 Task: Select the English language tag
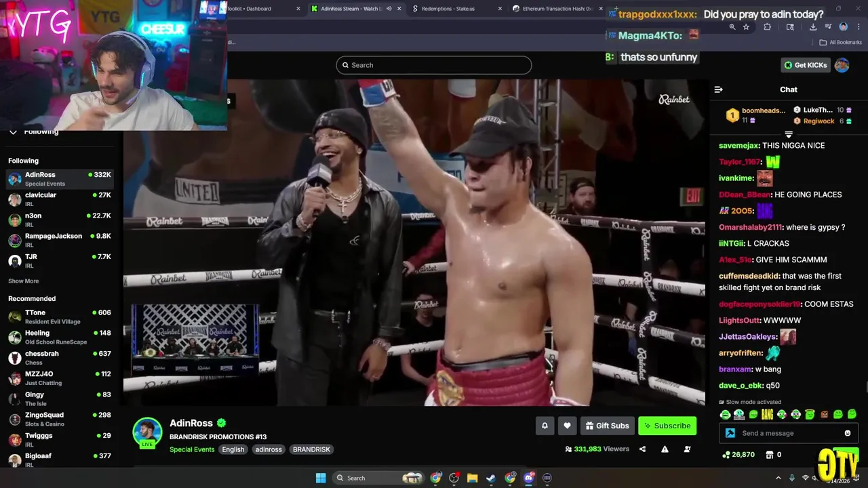click(x=233, y=449)
